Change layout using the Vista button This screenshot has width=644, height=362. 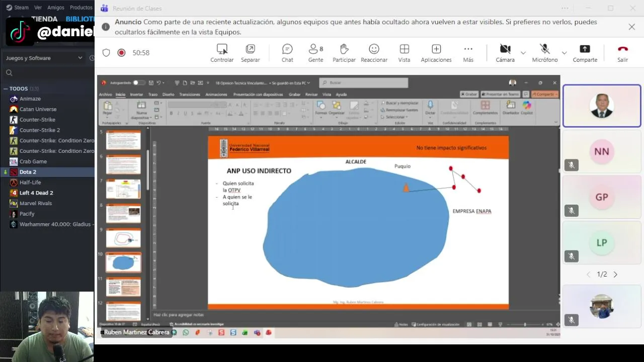pos(404,53)
